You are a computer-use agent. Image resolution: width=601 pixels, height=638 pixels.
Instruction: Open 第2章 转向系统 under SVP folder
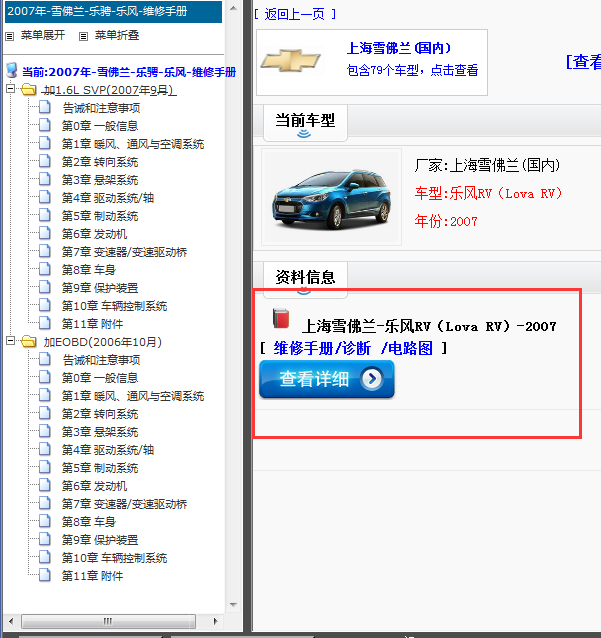pos(100,162)
